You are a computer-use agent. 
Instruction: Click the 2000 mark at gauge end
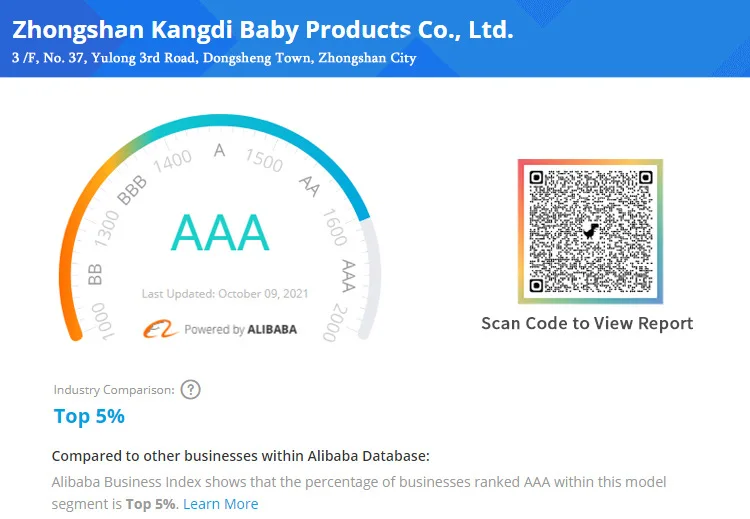(332, 327)
